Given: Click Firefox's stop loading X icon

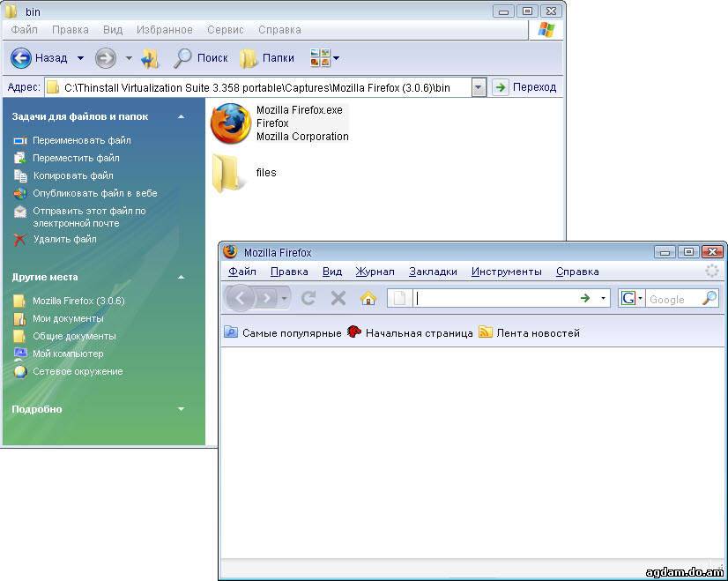Looking at the screenshot, I should [338, 298].
